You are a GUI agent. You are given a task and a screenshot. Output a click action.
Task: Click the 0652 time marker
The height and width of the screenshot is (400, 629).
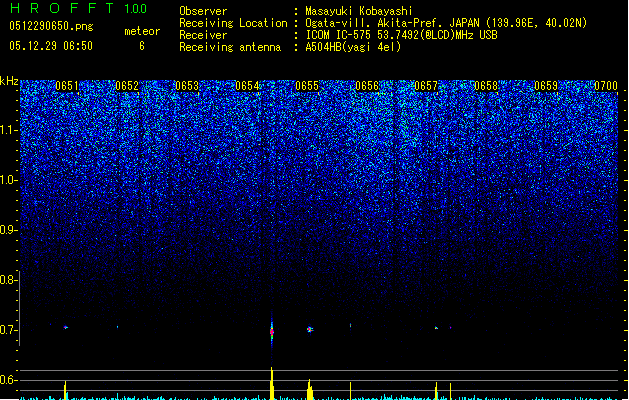tap(127, 86)
